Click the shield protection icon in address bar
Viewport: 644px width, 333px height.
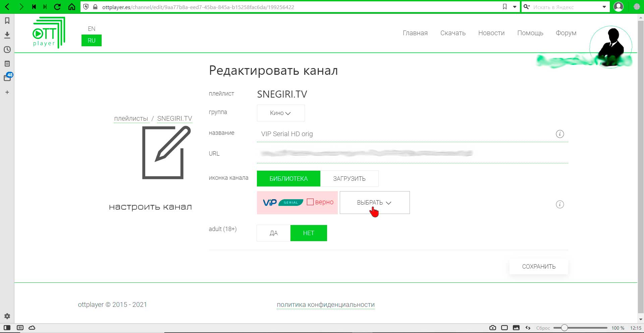point(86,7)
